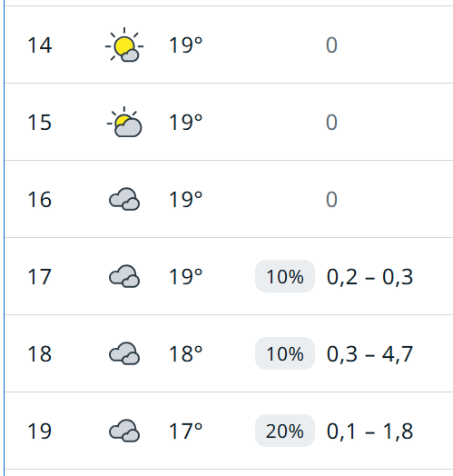Click the 18° temperature at hour 18
This screenshot has width=453, height=476.
pos(185,354)
